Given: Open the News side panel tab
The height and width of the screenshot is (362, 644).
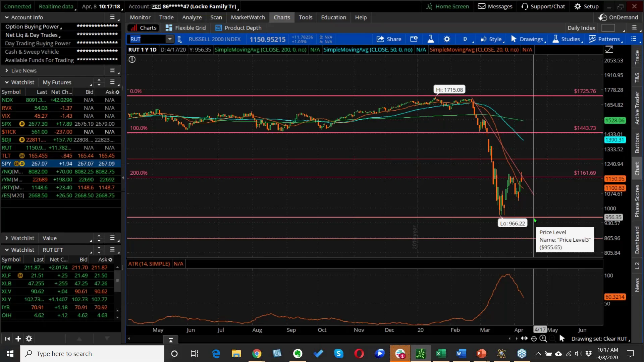Looking at the screenshot, I should (637, 285).
